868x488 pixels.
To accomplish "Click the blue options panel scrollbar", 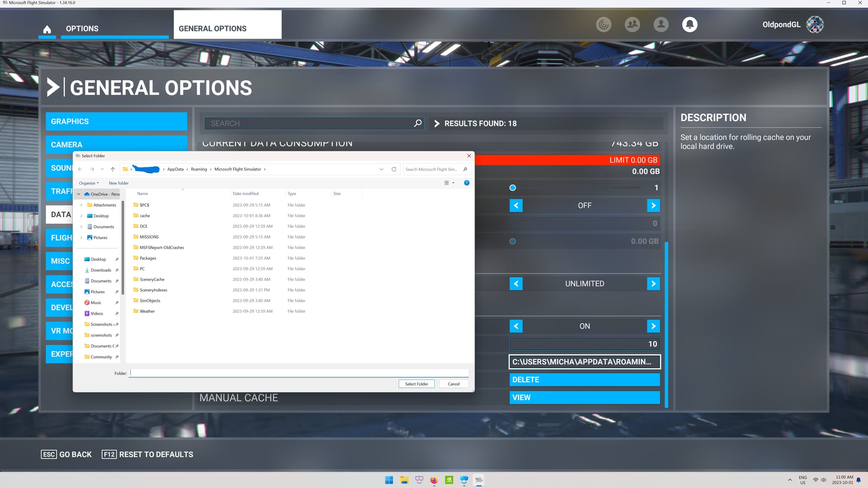I will [666, 324].
